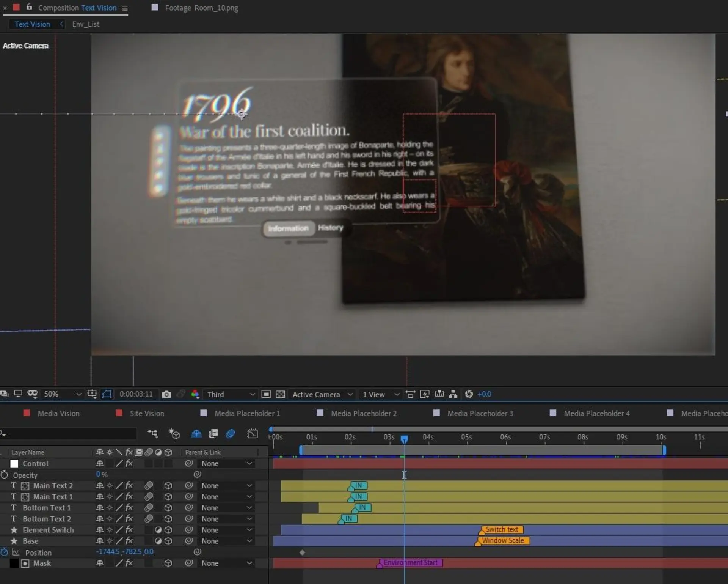Open the 50% magnification dropdown

(62, 394)
